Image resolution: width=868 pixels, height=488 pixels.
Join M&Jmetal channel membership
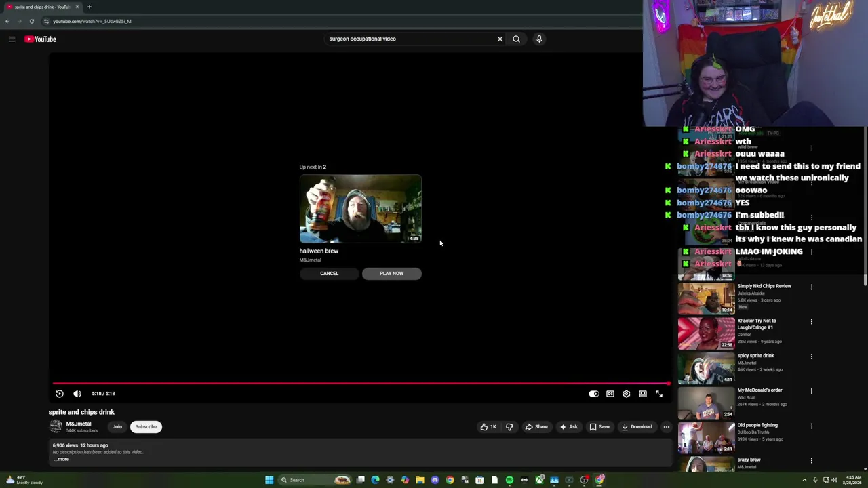coord(117,427)
